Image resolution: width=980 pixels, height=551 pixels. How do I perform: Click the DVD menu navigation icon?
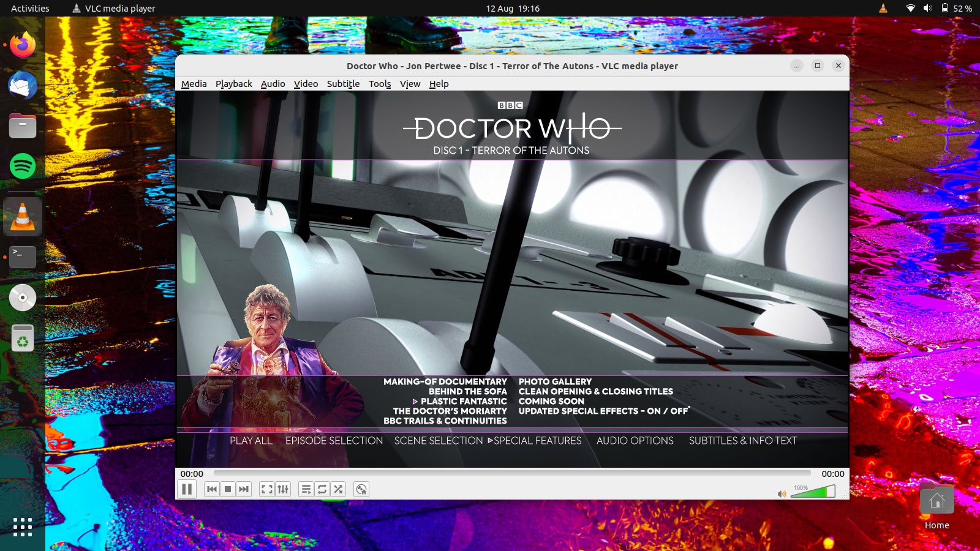pos(361,489)
